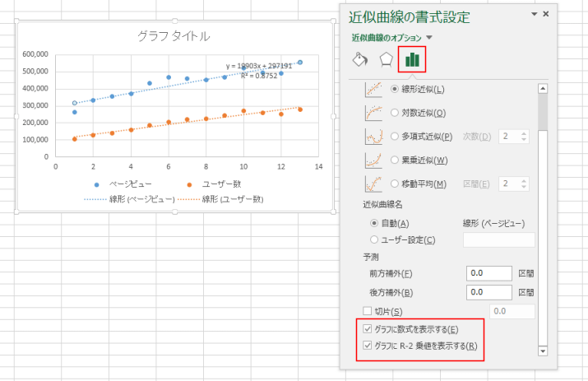Open the task pane options arrow
Screen dimensions: 588x381
(534, 14)
